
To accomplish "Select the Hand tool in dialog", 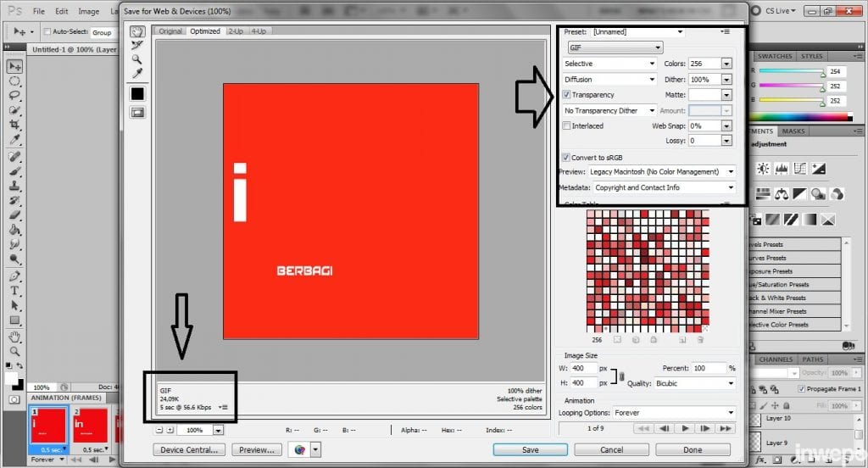I will 136,31.
